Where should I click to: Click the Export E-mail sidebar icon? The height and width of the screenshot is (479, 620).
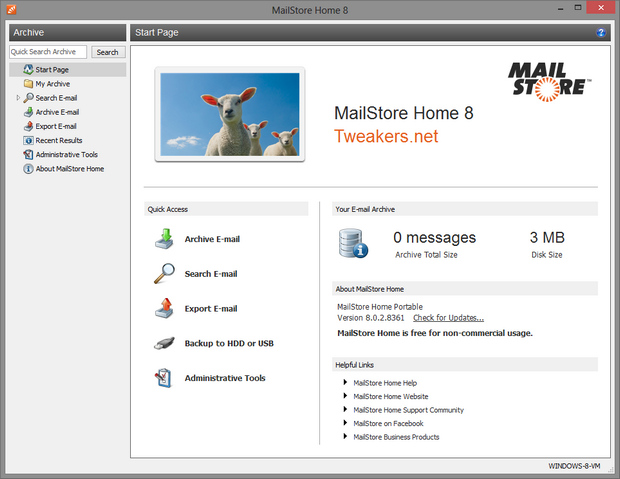(28, 126)
